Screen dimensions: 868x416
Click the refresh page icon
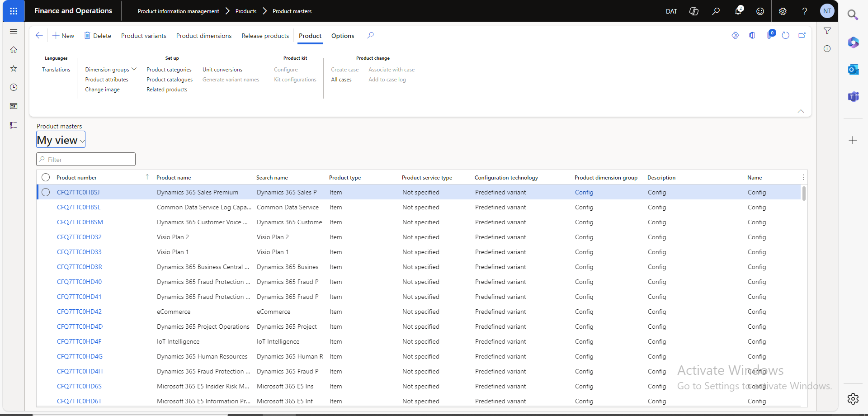click(785, 35)
